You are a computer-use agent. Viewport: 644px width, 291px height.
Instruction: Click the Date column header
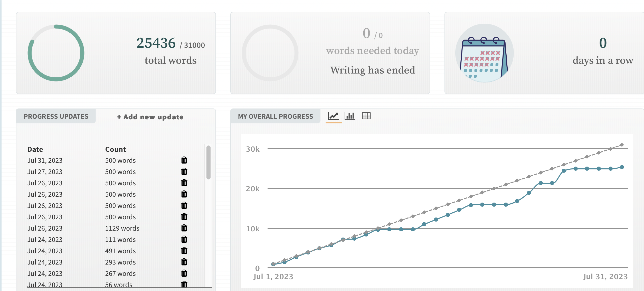(x=35, y=149)
